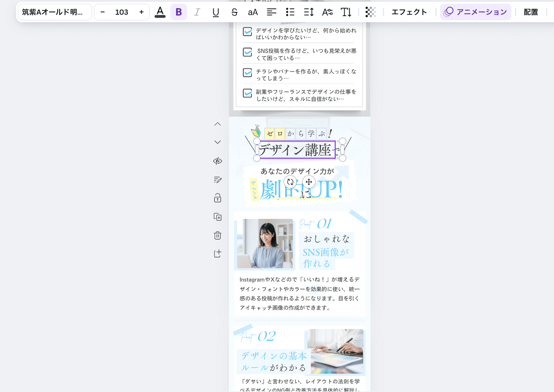Apply underline formatting to the text
This screenshot has width=554, height=392.
click(216, 12)
